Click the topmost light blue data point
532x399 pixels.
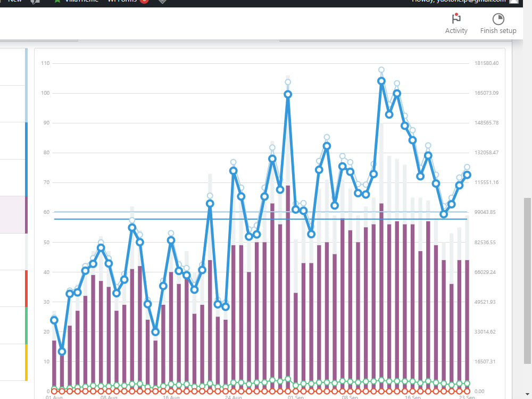click(381, 70)
